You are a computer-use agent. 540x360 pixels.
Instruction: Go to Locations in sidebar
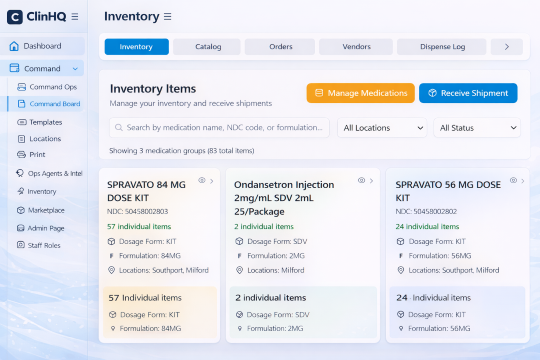46,138
